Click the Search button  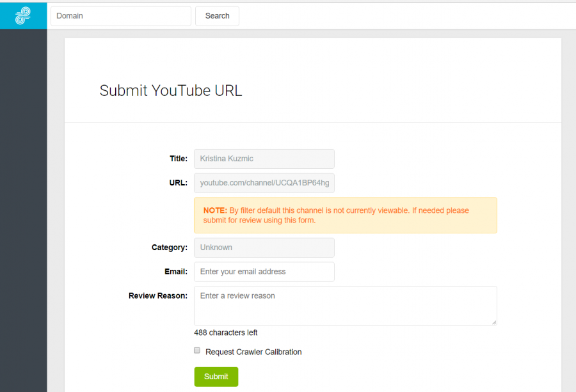(x=217, y=16)
